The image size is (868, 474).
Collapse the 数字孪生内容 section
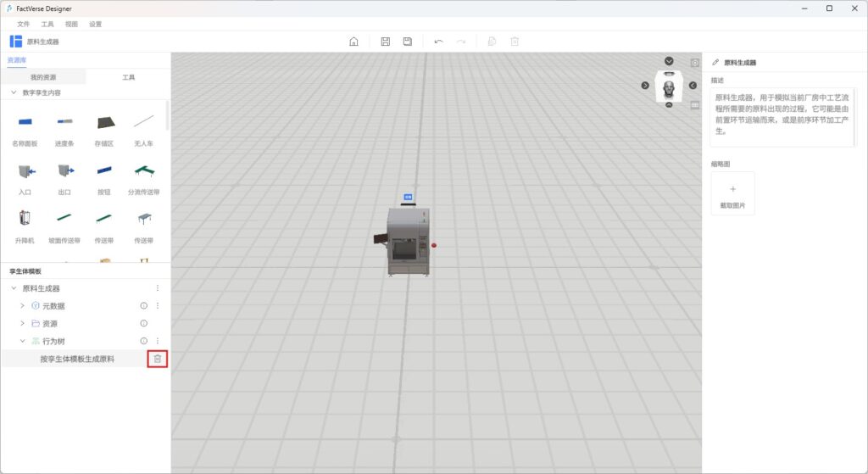coord(14,92)
